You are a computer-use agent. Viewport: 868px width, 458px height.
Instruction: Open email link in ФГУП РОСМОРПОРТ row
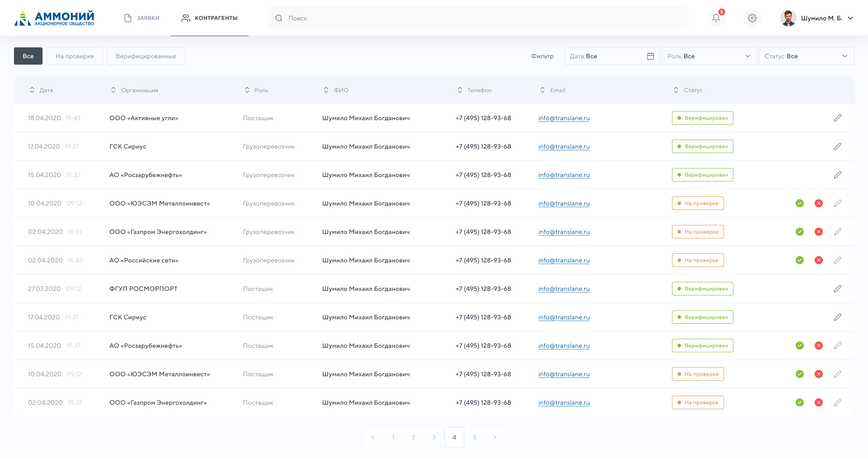(x=564, y=289)
